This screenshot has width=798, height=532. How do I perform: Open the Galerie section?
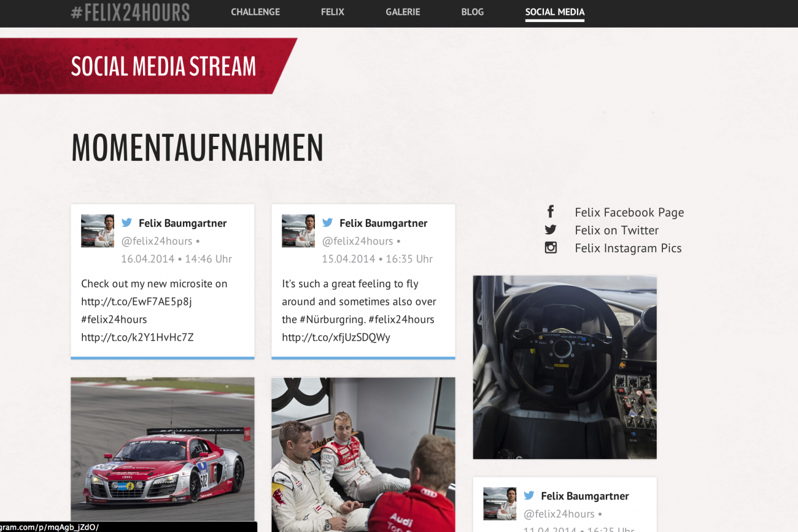click(x=403, y=12)
